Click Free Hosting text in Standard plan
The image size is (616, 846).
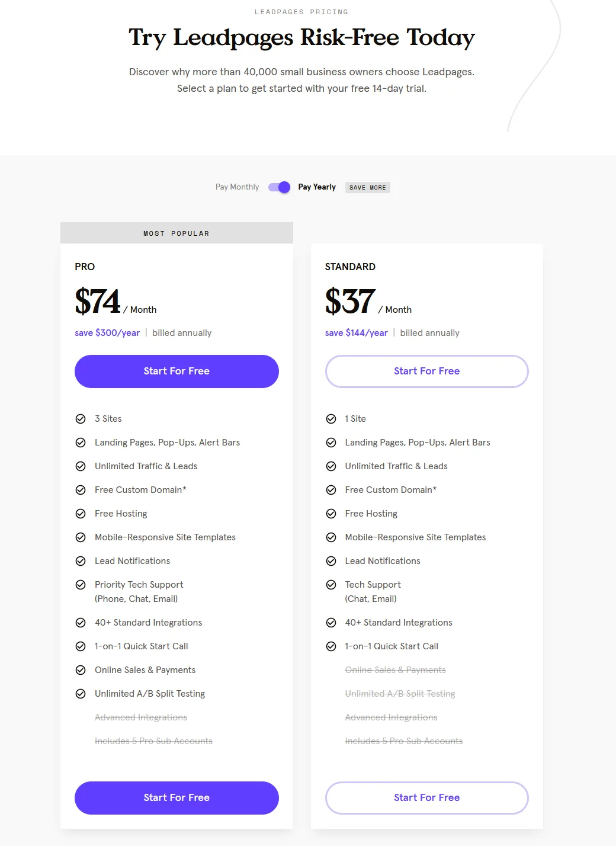click(371, 514)
